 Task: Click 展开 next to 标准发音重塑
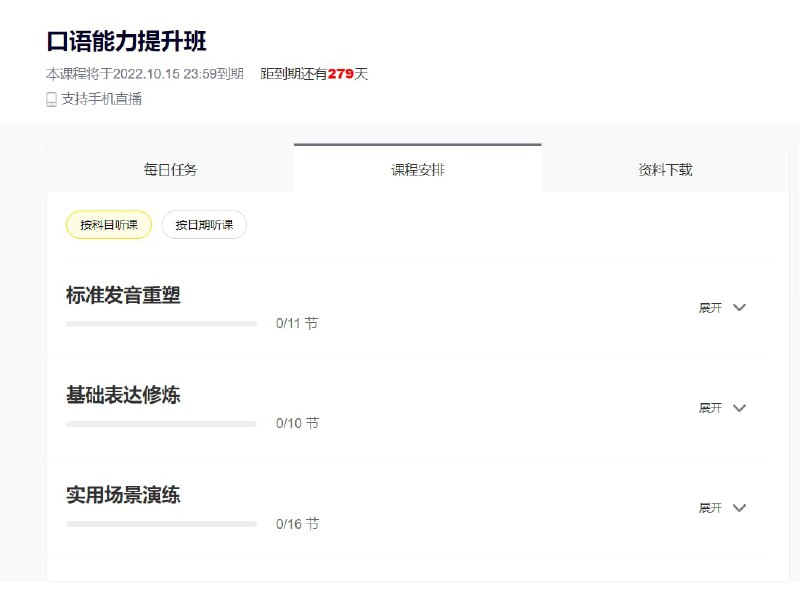point(710,308)
